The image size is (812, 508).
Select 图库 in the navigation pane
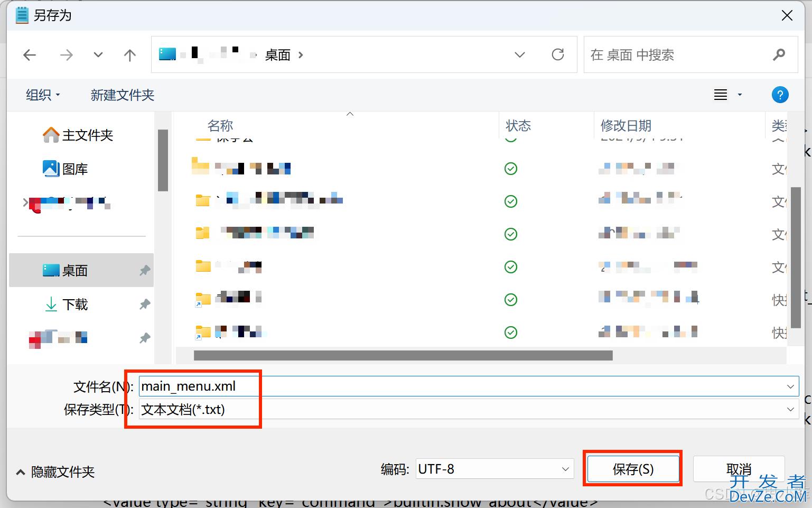[x=65, y=169]
